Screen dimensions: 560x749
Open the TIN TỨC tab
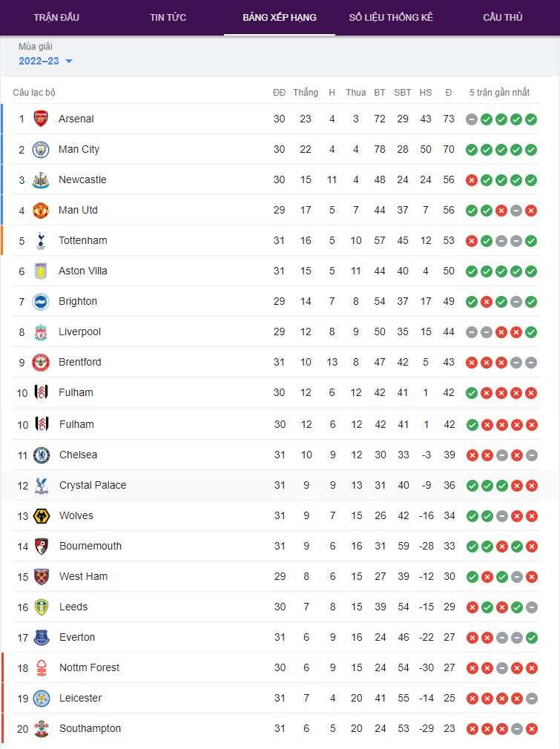click(x=168, y=17)
